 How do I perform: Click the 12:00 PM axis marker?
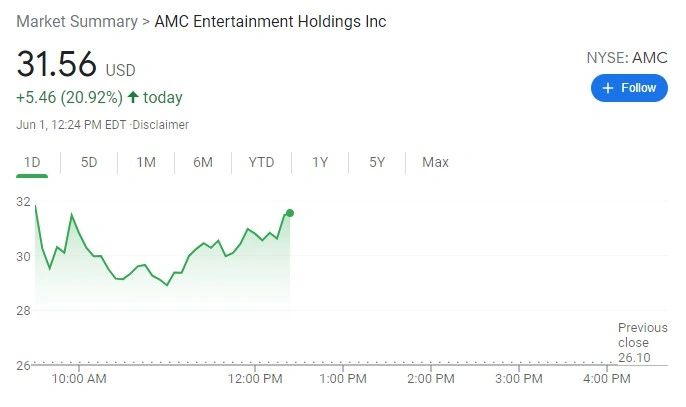[255, 379]
